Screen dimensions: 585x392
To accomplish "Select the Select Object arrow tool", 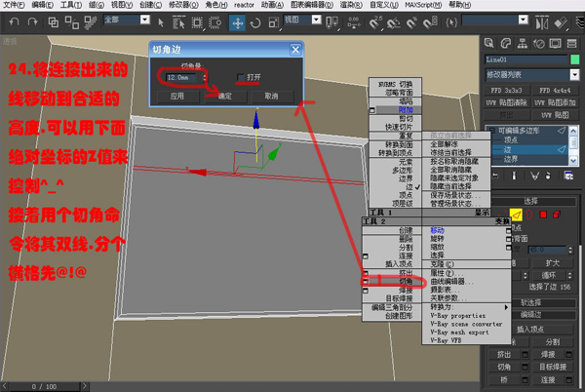I will (161, 22).
